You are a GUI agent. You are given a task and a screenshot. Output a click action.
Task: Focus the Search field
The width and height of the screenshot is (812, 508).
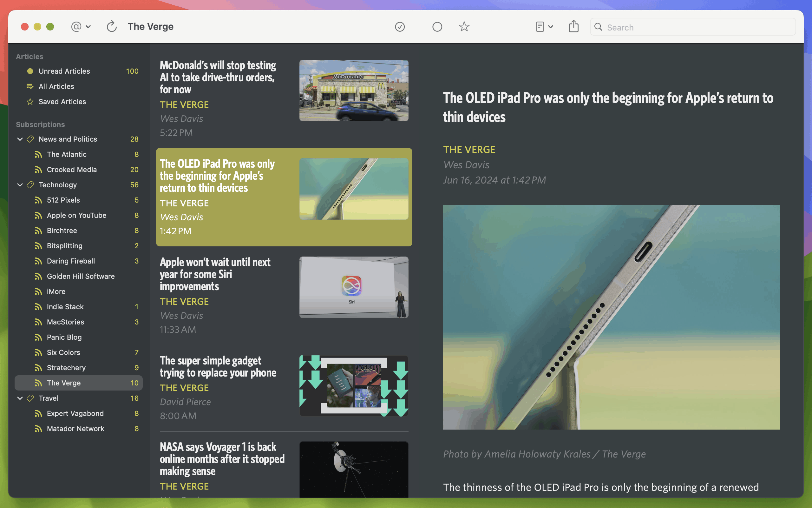(693, 27)
